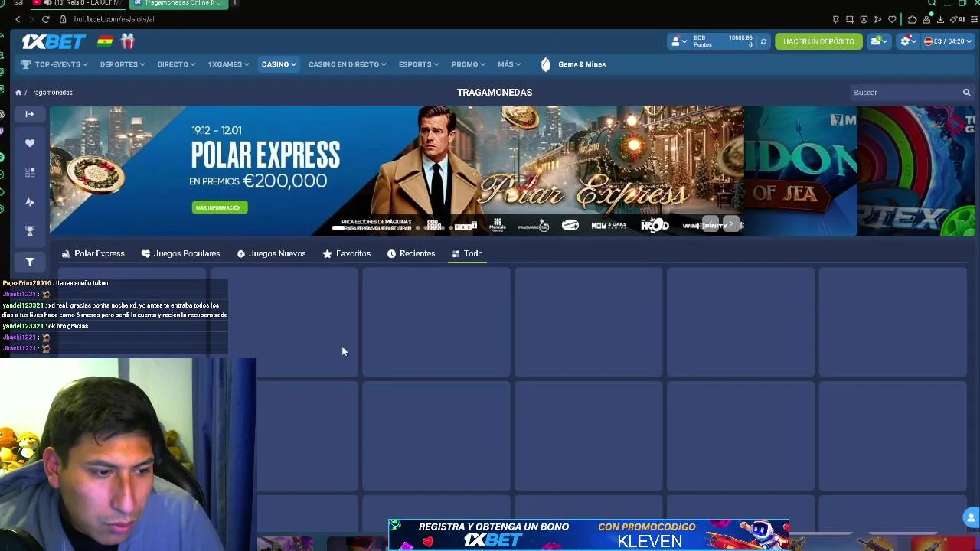Expand the CASINO EN DIRECTO menu

tap(348, 65)
